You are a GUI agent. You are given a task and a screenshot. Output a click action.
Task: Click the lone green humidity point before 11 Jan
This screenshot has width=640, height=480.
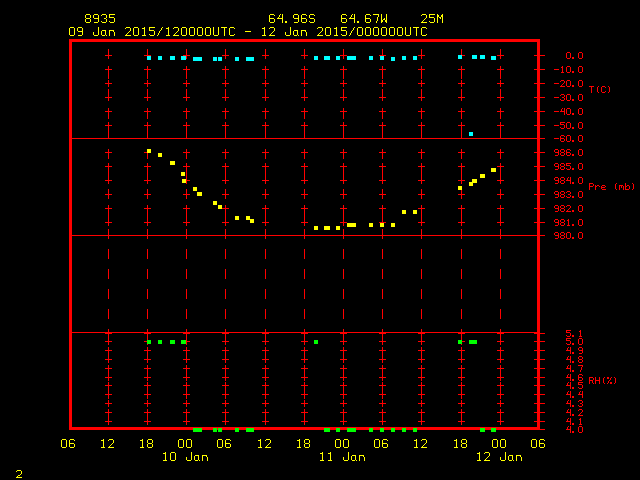pyautogui.click(x=316, y=342)
